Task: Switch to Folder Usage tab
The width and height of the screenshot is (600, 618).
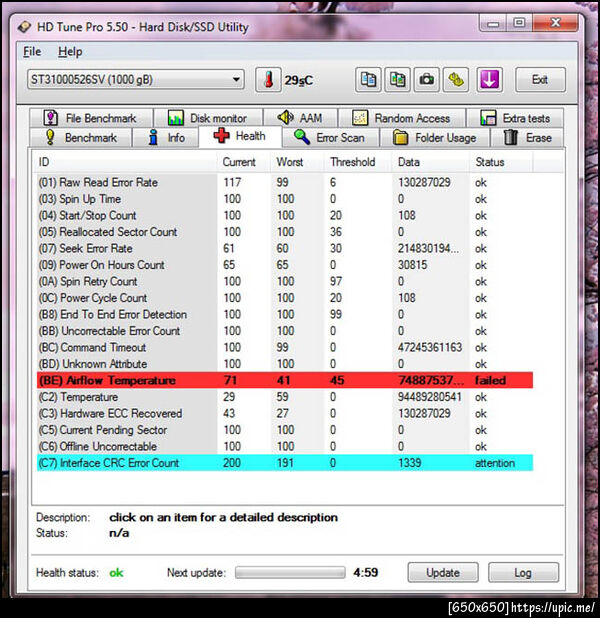Action: click(435, 138)
